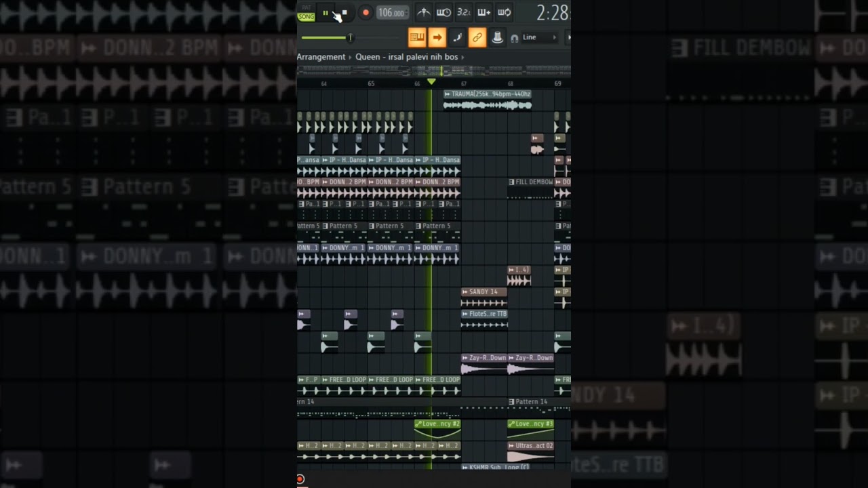The image size is (868, 488).
Task: Click the multilink to controllers knob icon
Action: 498,37
